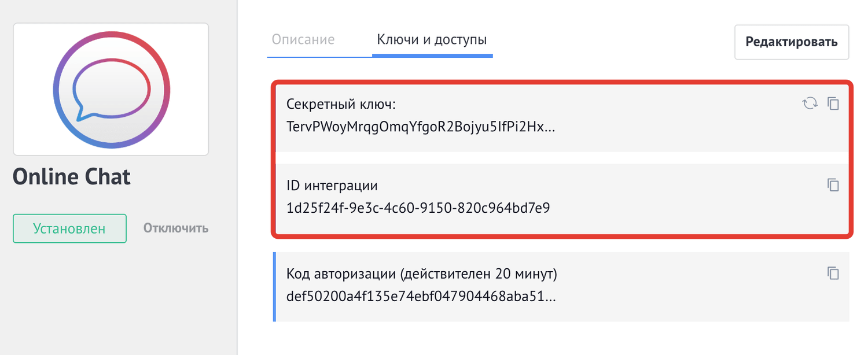The image size is (868, 355).
Task: Click the ID интеграции label
Action: 332,186
